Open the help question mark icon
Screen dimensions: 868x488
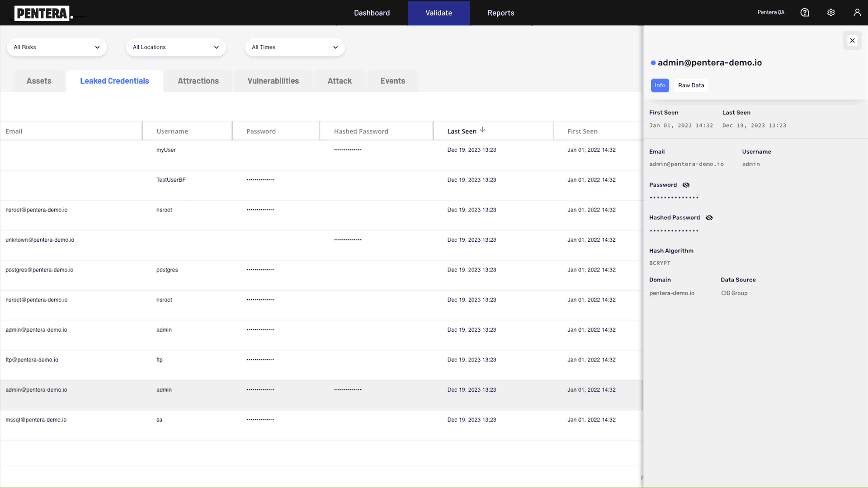pyautogui.click(x=805, y=13)
